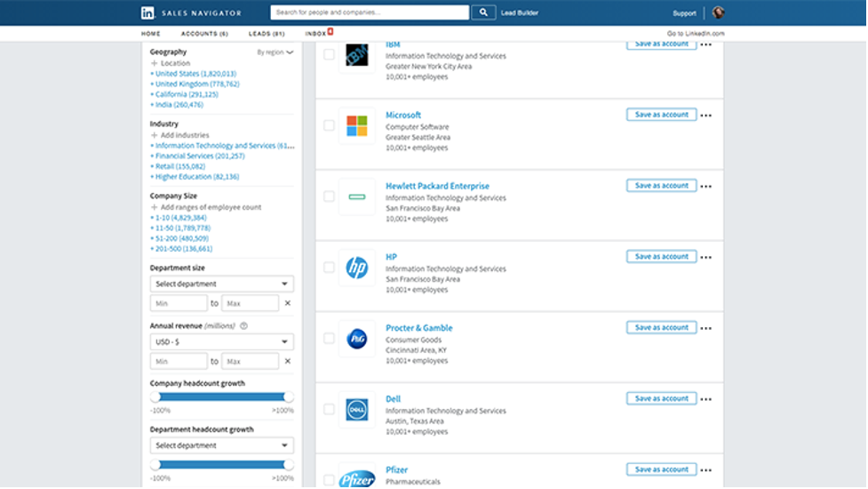Open more options for Hewlett Packard Enterprise
This screenshot has width=868, height=489.
[x=706, y=187]
